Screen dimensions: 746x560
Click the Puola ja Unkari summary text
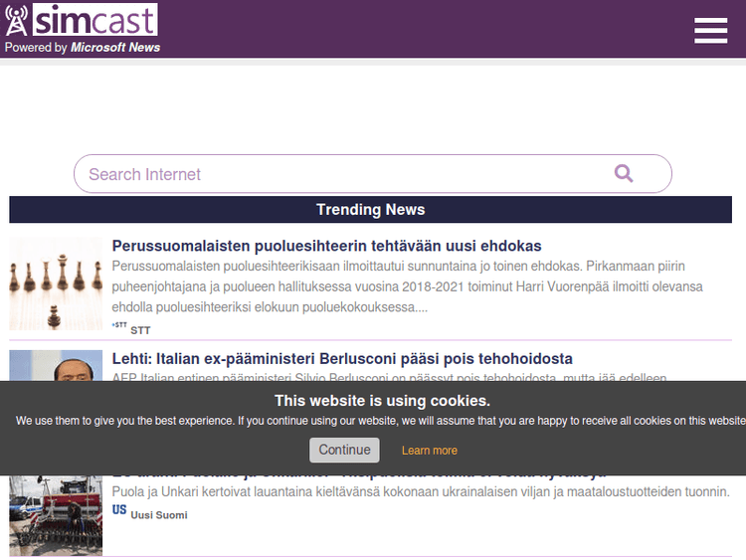(x=421, y=491)
